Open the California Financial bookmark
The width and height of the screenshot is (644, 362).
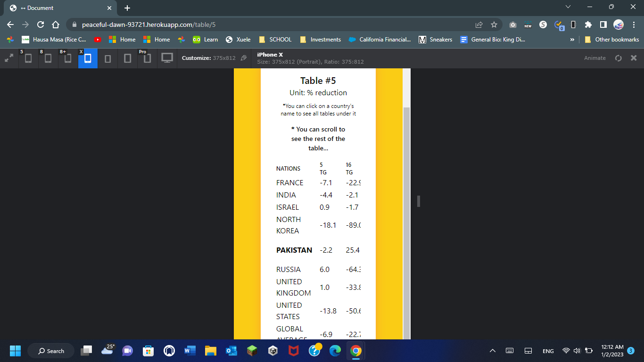tap(380, 40)
